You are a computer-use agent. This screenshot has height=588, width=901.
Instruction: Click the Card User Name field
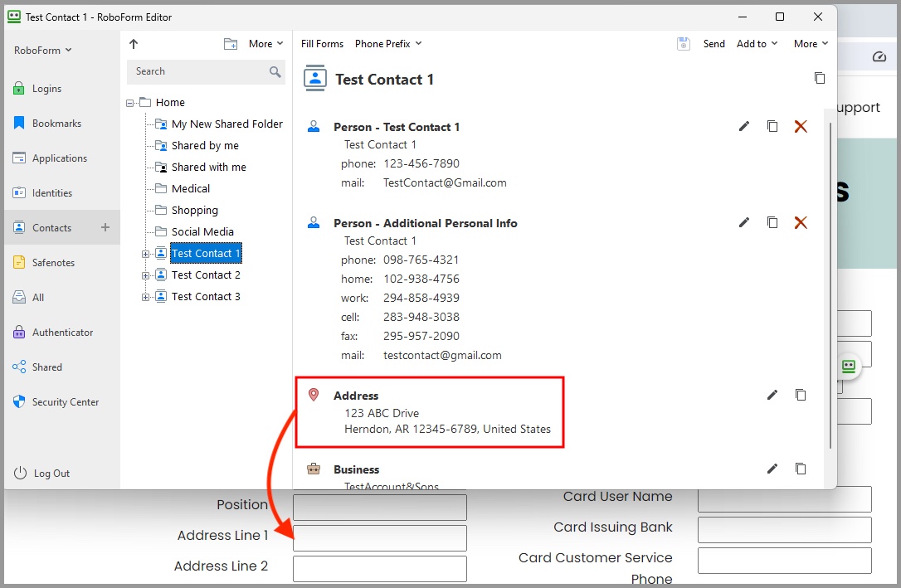coord(784,499)
